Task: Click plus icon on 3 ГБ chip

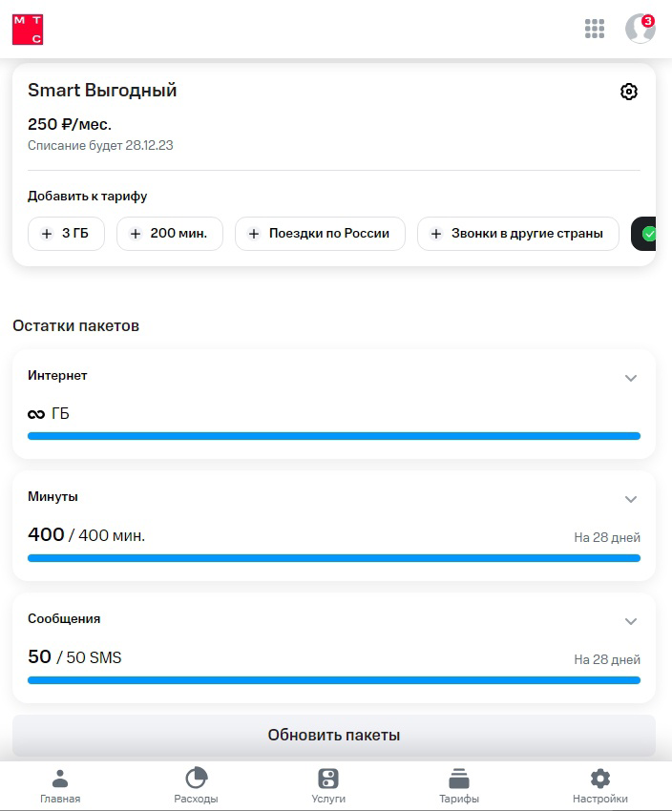Action: [x=47, y=234]
